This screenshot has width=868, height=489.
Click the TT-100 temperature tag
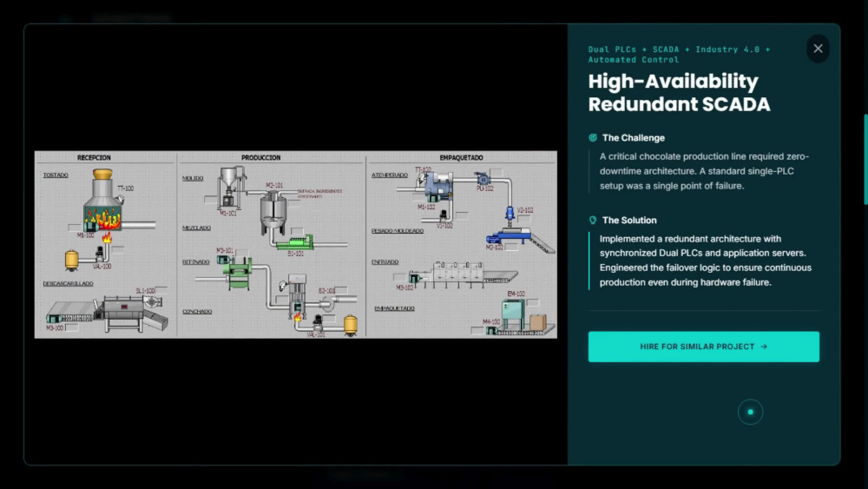[126, 188]
